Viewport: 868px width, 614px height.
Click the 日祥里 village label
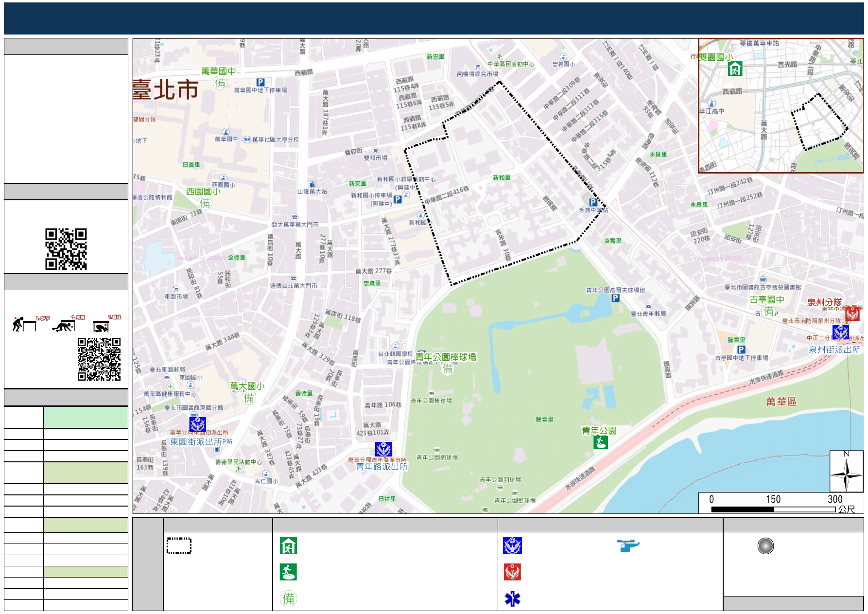click(x=387, y=499)
